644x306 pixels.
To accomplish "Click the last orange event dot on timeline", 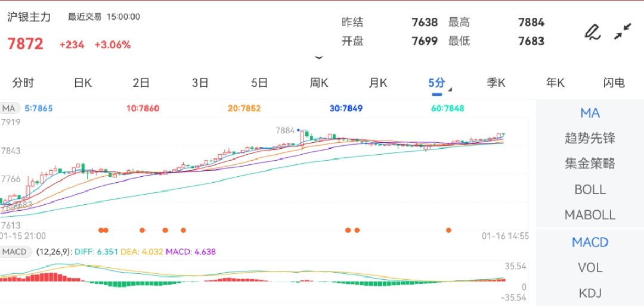I will point(448,230).
